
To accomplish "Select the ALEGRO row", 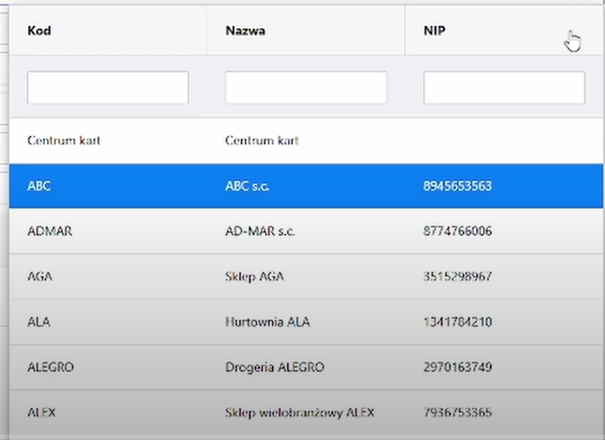I will coord(306,367).
